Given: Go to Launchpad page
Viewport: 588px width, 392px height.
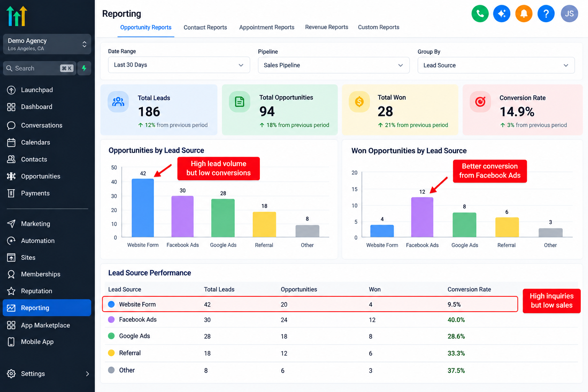Looking at the screenshot, I should coord(37,90).
